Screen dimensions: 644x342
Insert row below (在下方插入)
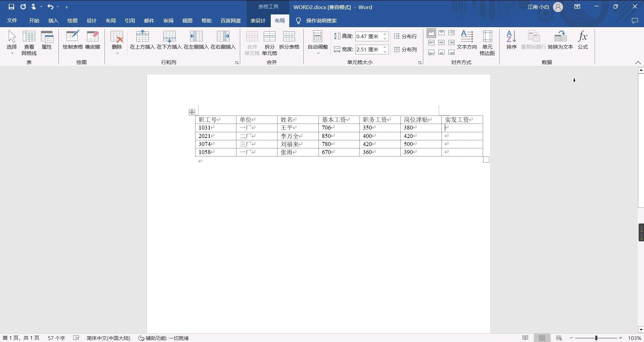click(169, 40)
